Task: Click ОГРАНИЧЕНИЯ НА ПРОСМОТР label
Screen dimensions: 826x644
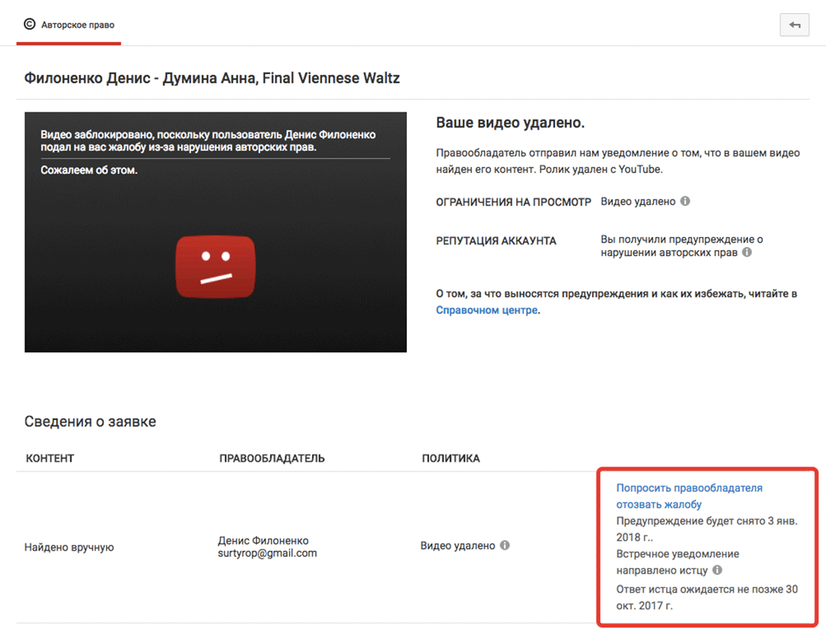Action: pyautogui.click(x=514, y=202)
